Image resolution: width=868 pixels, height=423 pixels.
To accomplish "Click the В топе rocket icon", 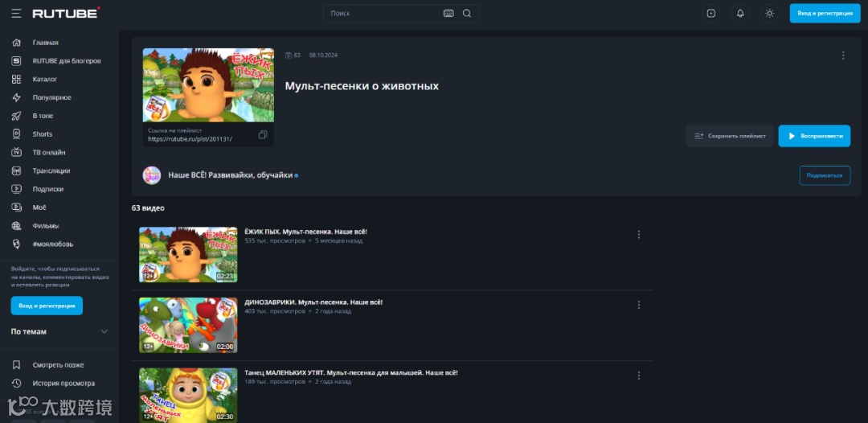I will pos(17,116).
